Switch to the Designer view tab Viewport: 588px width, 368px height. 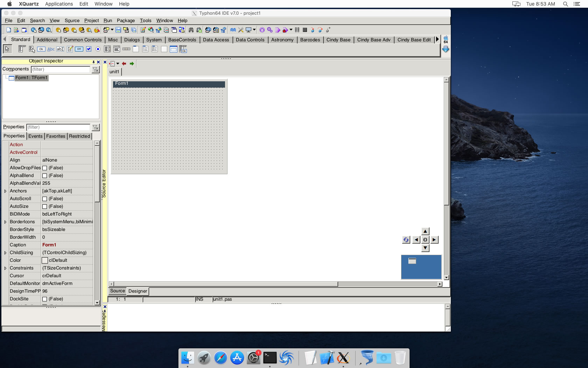pos(138,291)
